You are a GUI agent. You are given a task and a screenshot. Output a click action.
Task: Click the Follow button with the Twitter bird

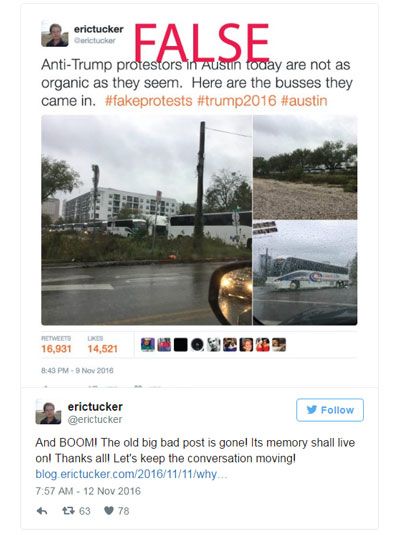pyautogui.click(x=330, y=410)
